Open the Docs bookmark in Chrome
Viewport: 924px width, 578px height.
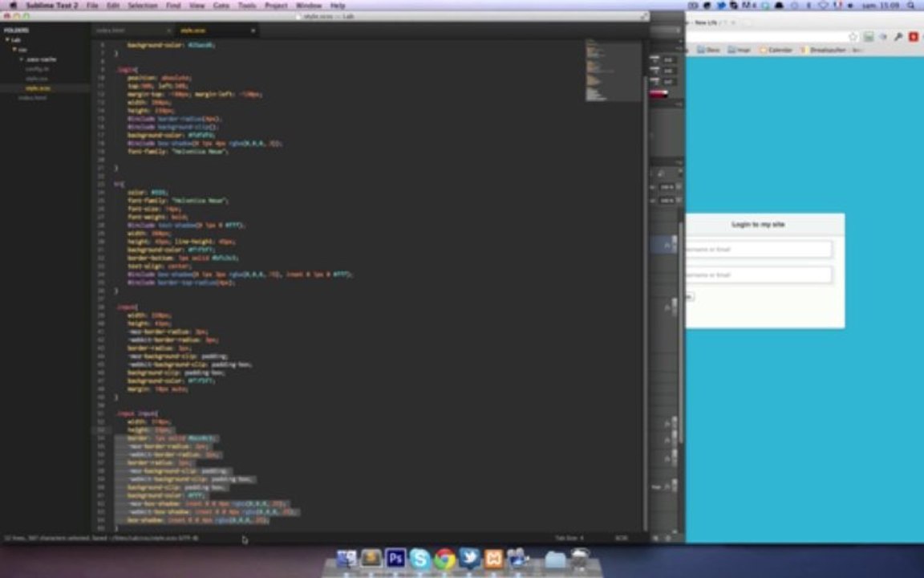click(708, 50)
